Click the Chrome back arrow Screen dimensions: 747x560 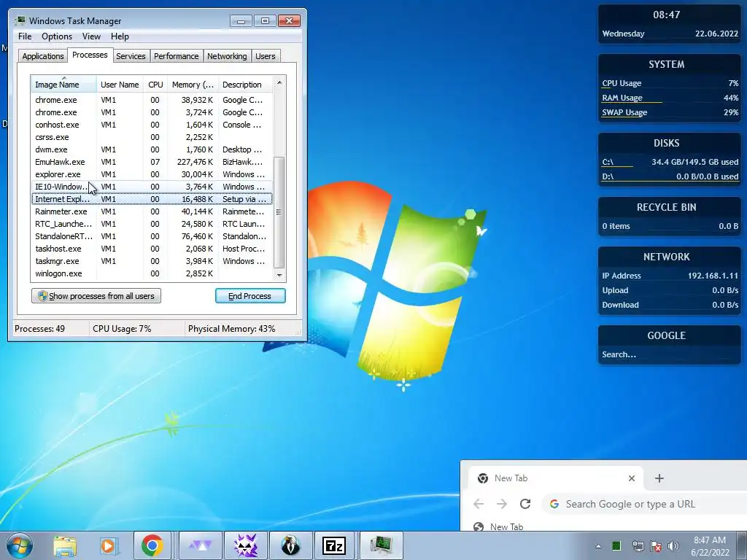coord(479,504)
